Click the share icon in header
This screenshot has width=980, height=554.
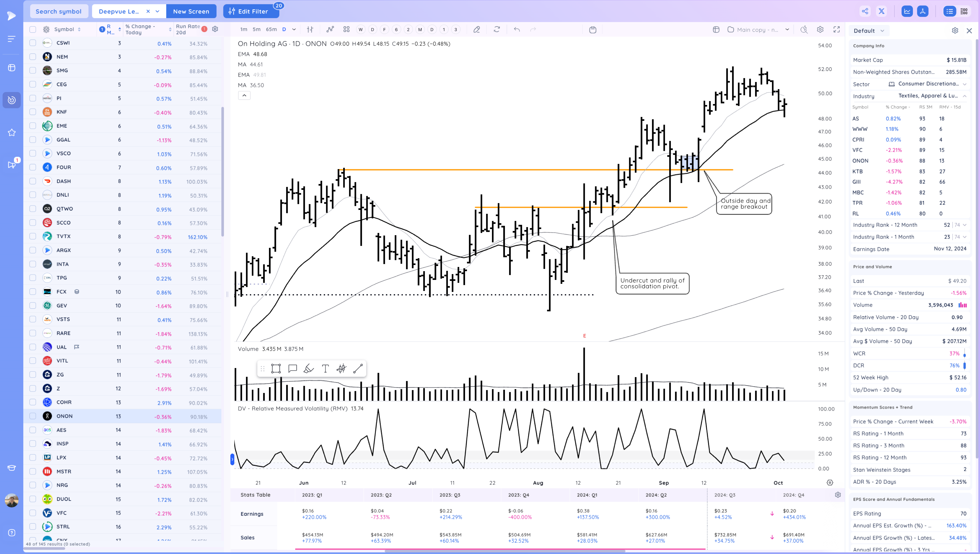coord(865,12)
